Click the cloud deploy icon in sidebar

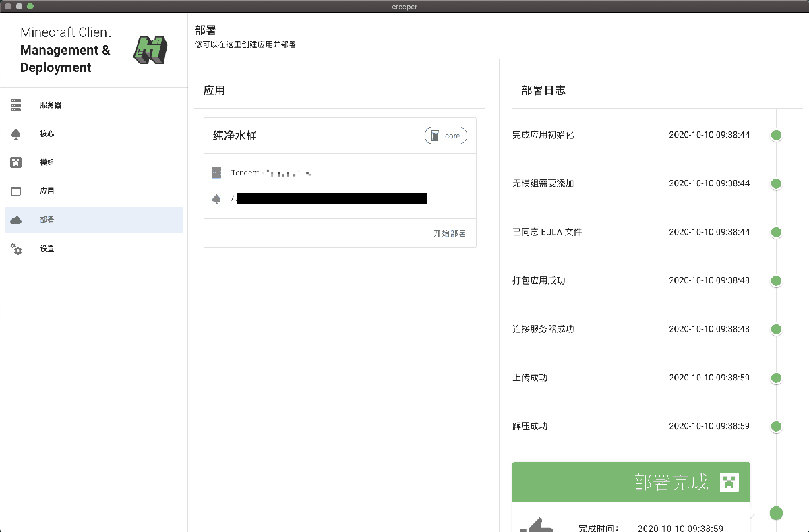[16, 220]
